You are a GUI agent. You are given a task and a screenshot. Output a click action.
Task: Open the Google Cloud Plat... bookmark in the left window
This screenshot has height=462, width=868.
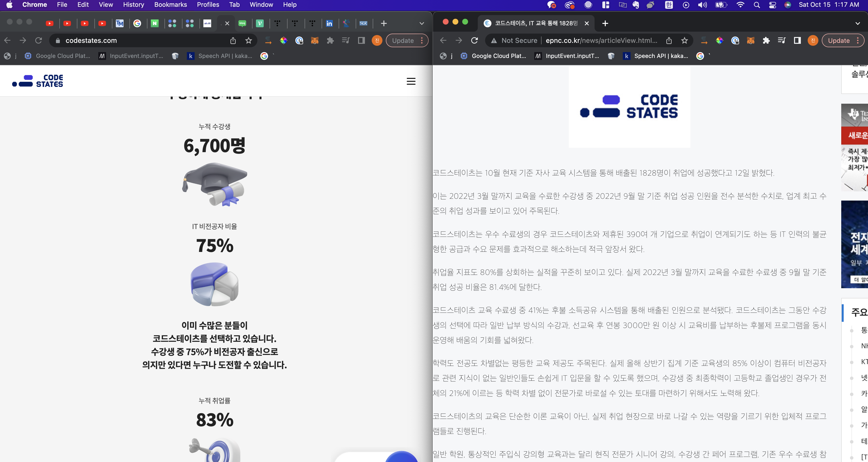tap(57, 56)
